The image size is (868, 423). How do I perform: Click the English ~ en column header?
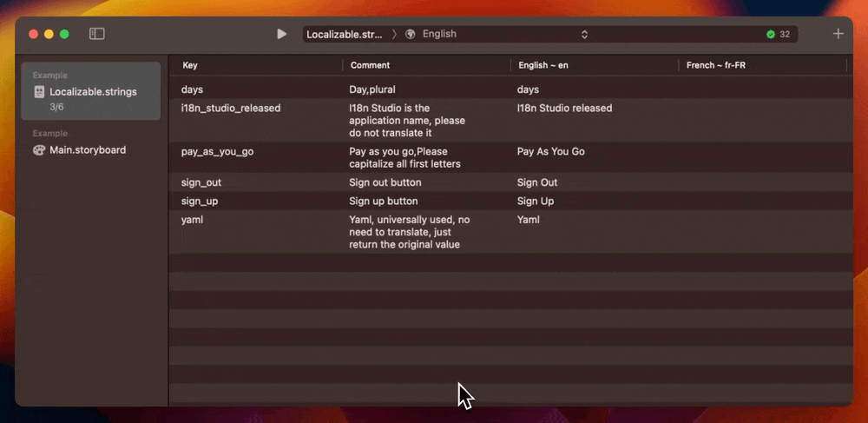(x=543, y=65)
